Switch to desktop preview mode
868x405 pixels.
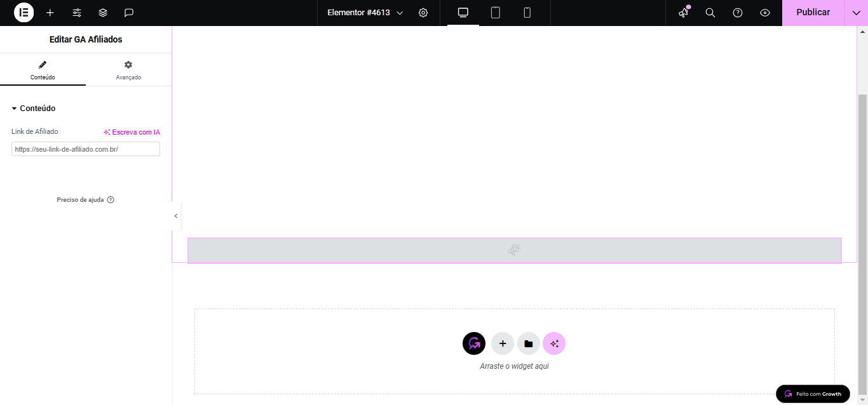tap(463, 13)
